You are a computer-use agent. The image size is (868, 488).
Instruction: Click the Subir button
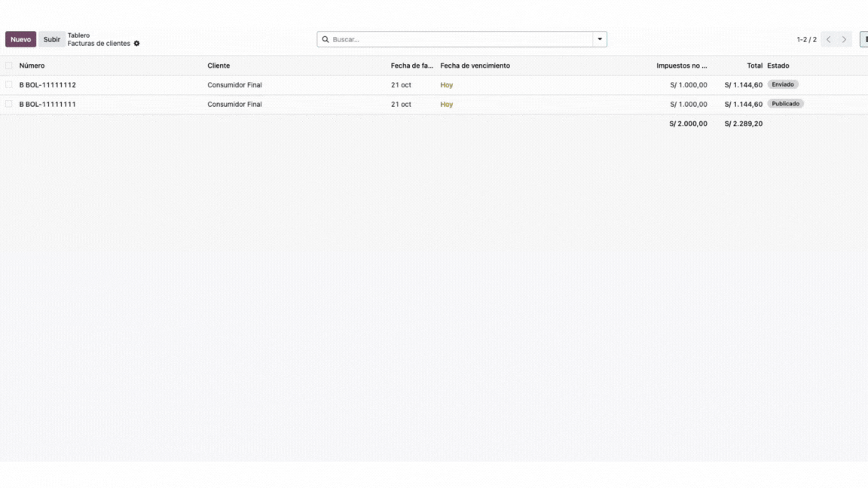pos(51,39)
